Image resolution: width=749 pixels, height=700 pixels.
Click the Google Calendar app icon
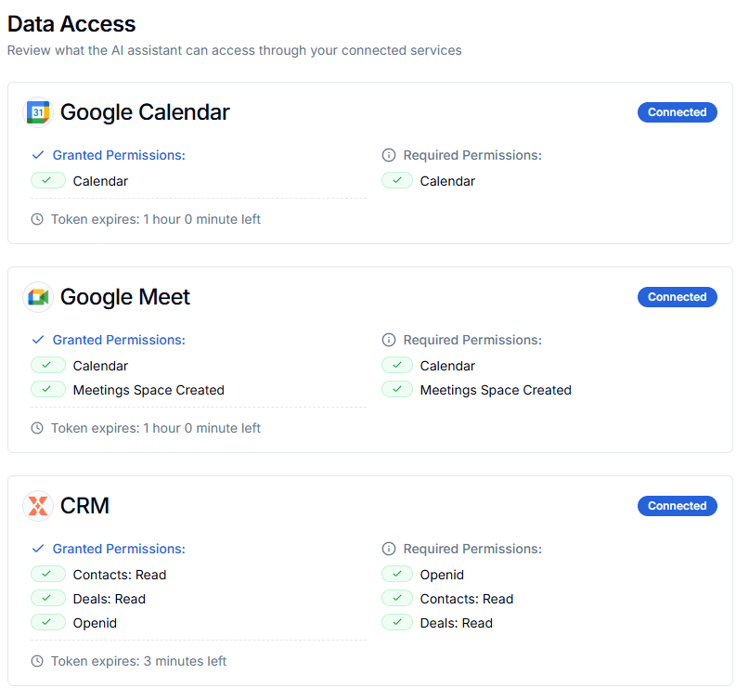point(37,111)
